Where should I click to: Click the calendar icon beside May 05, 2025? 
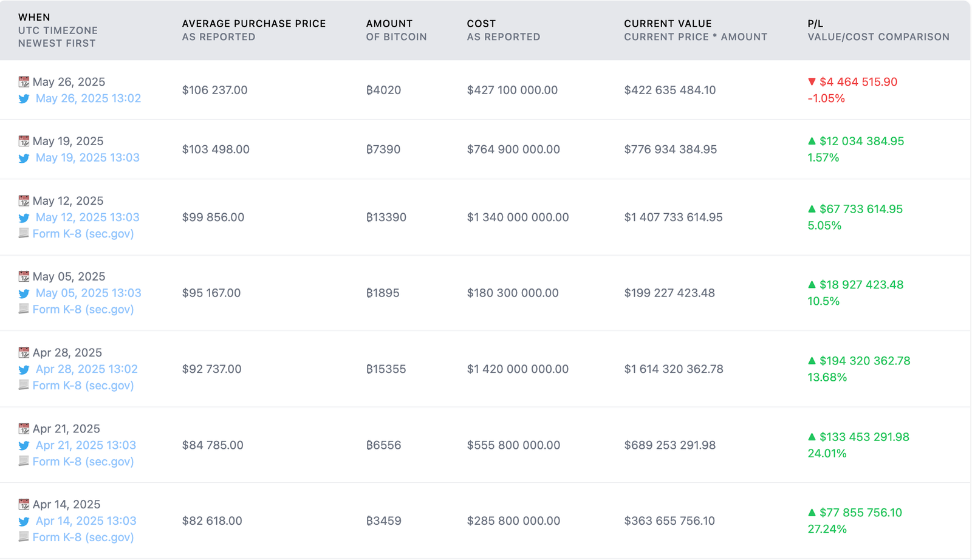pos(24,276)
